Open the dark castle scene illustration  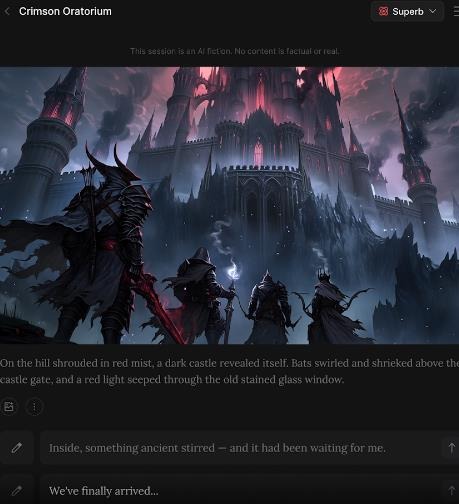229,205
